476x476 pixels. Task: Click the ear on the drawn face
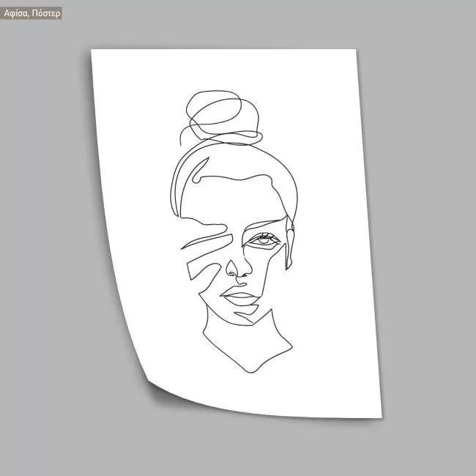point(291,245)
